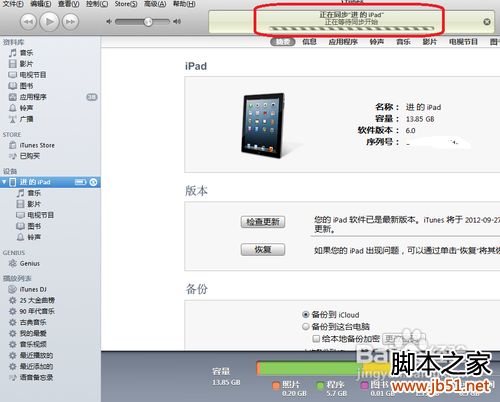Open the 文件(F) menu
This screenshot has width=500, height=402.
13,4
